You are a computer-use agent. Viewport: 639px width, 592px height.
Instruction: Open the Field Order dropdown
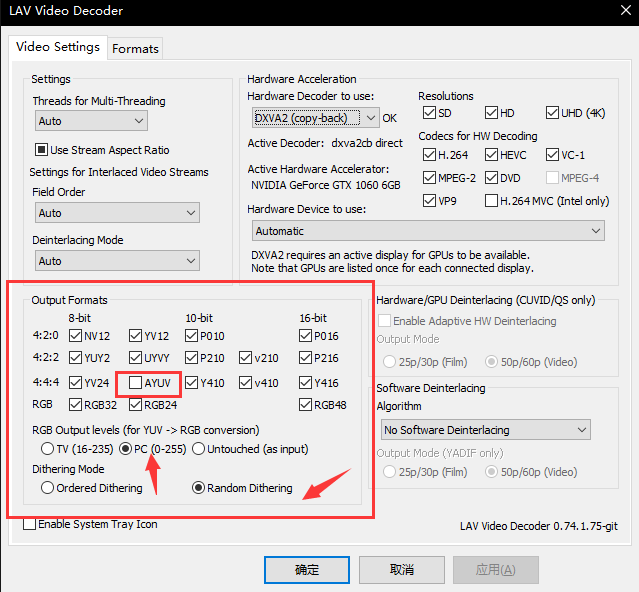coord(117,213)
